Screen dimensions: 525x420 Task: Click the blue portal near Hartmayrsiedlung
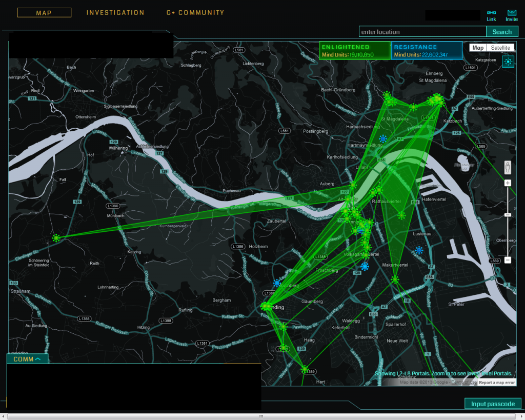382,138
